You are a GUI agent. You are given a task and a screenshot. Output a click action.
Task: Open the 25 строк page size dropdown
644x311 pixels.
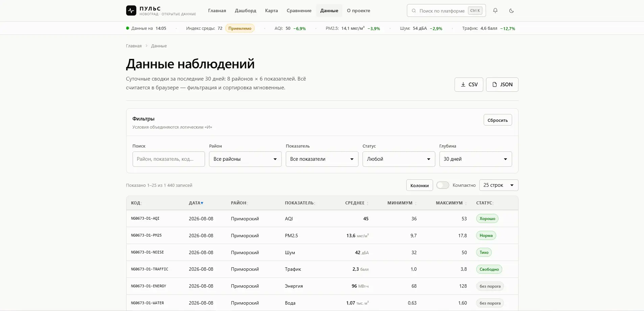tap(499, 185)
